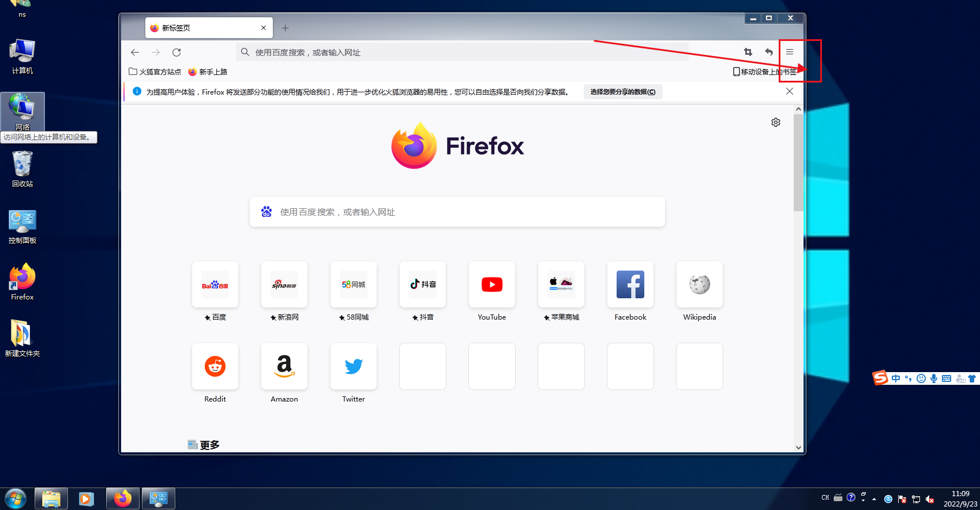Click the Sogou emoji face icon
The width and height of the screenshot is (980, 510).
pyautogui.click(x=921, y=378)
